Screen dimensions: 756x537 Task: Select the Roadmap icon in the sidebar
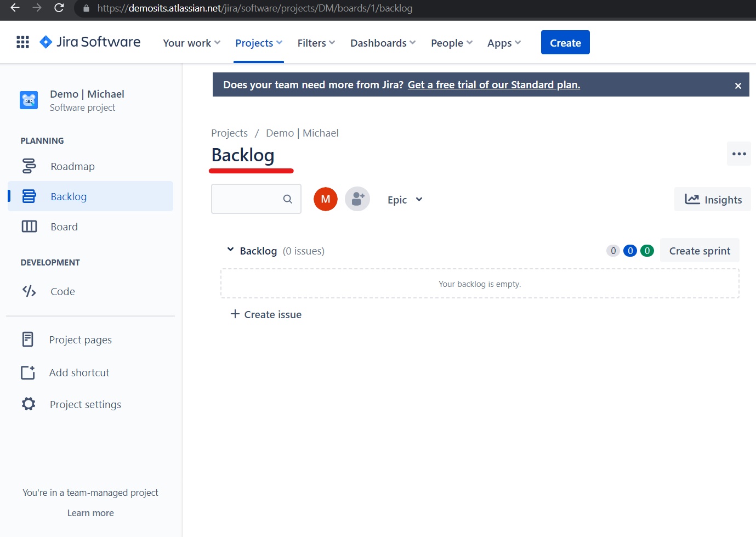pos(29,166)
